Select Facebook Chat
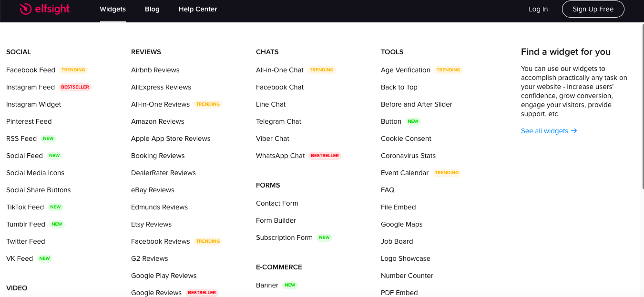The image size is (644, 297). tap(280, 87)
